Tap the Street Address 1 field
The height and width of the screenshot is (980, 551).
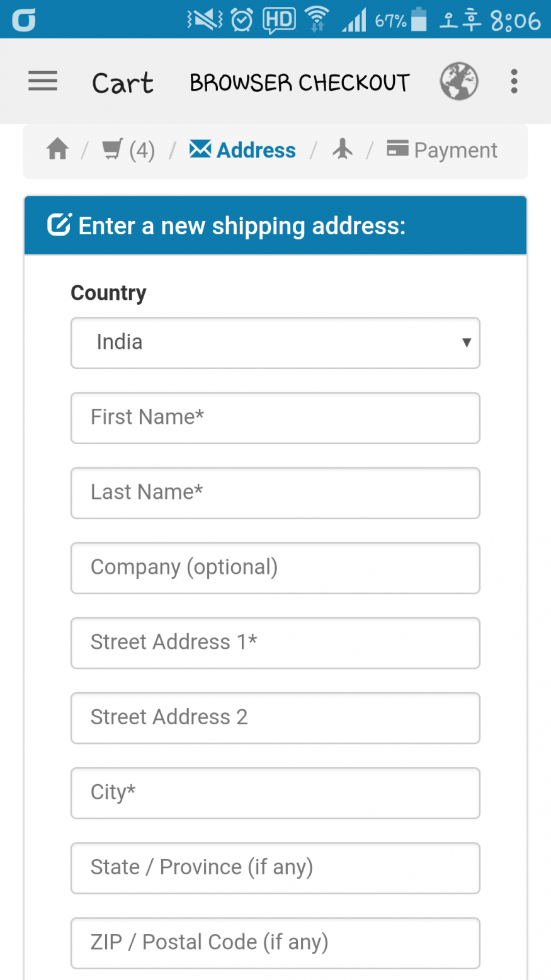click(275, 642)
